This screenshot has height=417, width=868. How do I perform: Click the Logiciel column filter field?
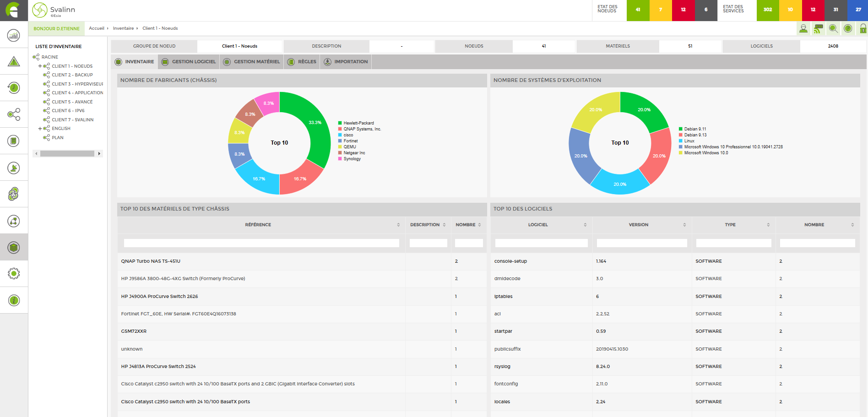click(x=541, y=243)
